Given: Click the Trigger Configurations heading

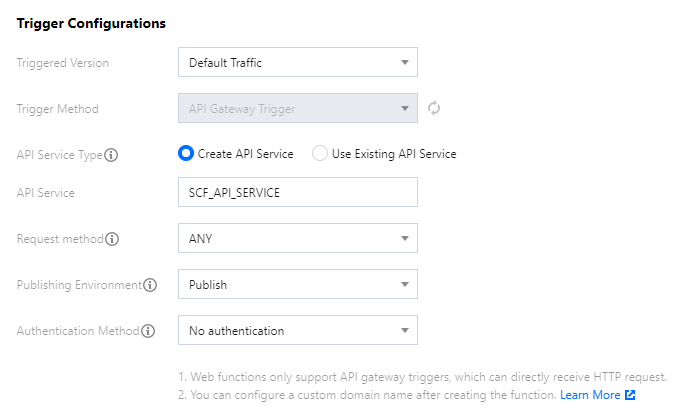Looking at the screenshot, I should coord(91,22).
